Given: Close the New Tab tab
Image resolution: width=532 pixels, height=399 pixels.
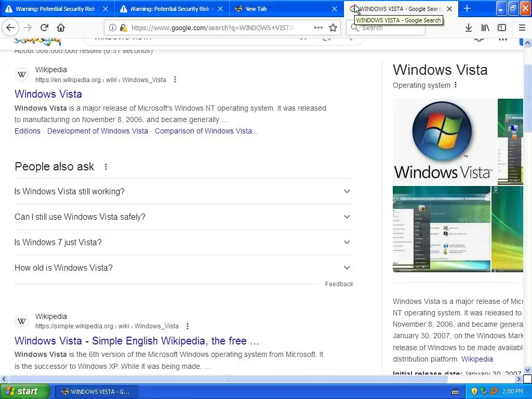Looking at the screenshot, I should coord(335,9).
